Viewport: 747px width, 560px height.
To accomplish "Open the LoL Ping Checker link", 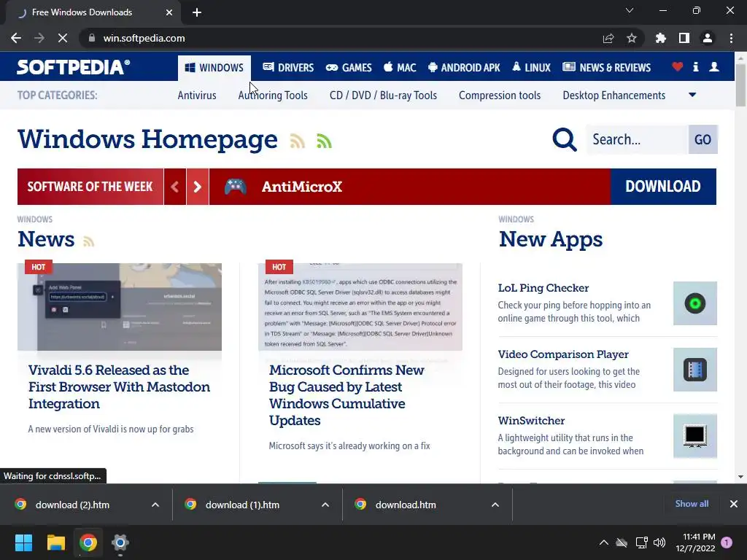I will tap(543, 288).
